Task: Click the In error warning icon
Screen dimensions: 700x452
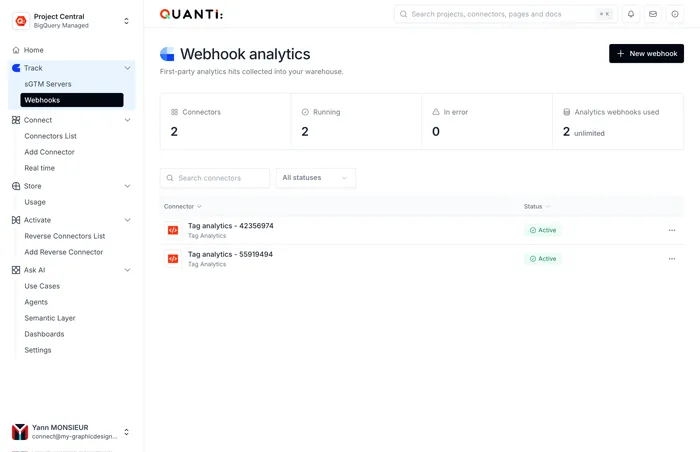Action: (x=436, y=112)
